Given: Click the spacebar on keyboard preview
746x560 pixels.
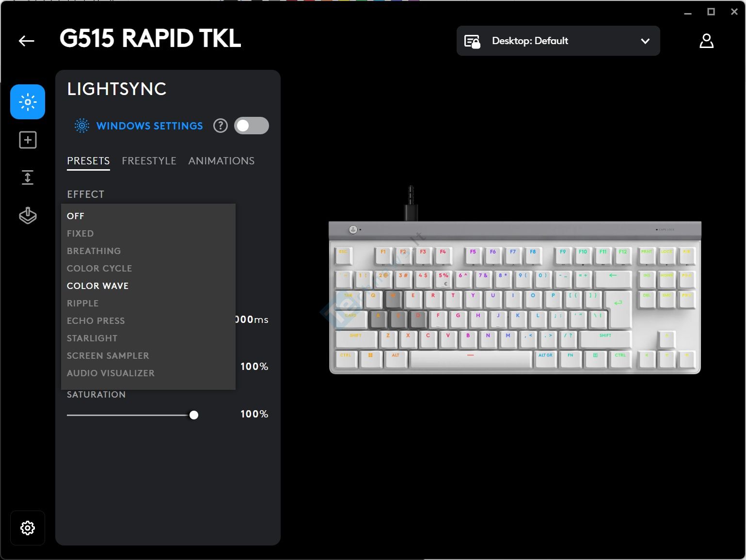Looking at the screenshot, I should 470,359.
